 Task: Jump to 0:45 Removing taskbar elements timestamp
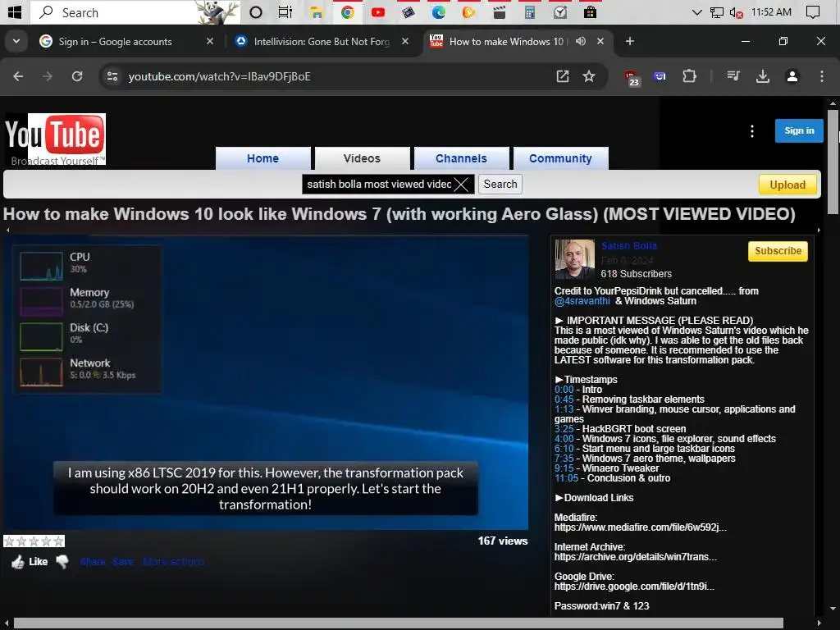[564, 399]
